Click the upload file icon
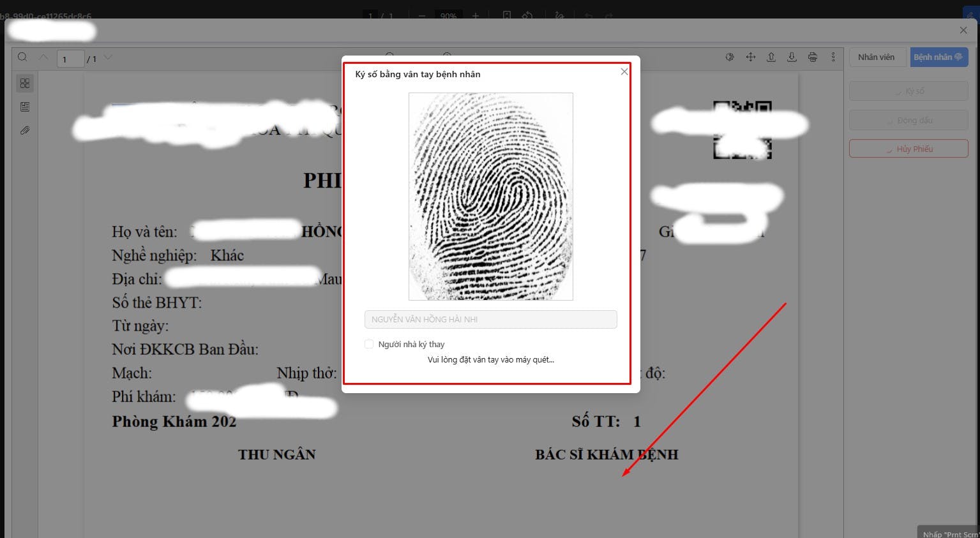 pyautogui.click(x=771, y=57)
